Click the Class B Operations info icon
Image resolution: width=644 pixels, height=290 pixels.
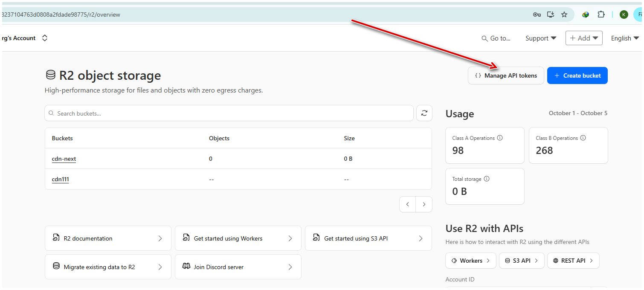pos(583,138)
